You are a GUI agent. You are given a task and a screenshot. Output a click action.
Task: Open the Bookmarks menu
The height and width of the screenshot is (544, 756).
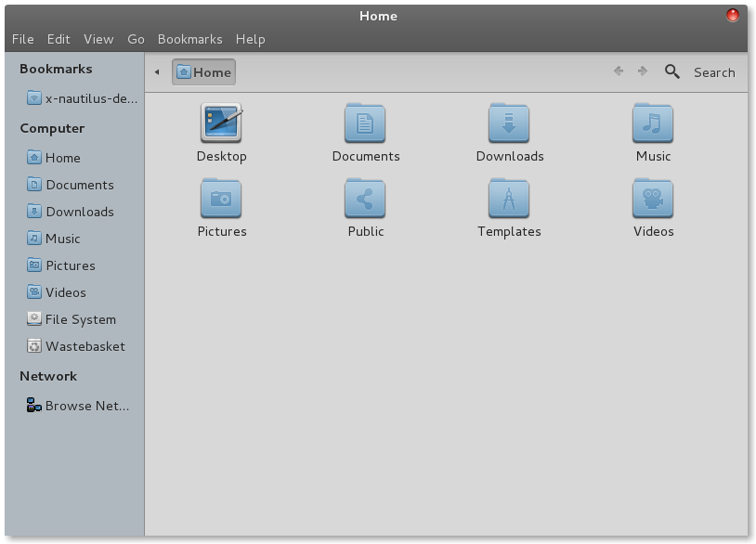click(x=190, y=39)
